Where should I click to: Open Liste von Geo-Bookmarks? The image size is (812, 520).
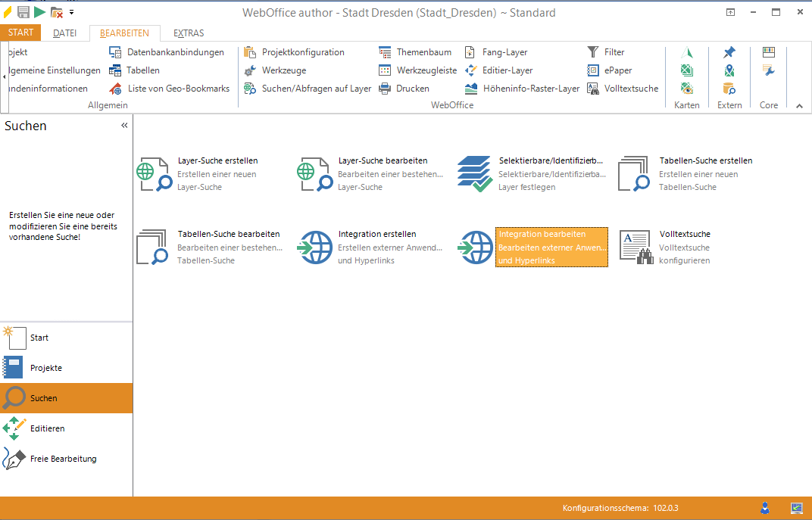[x=170, y=89]
